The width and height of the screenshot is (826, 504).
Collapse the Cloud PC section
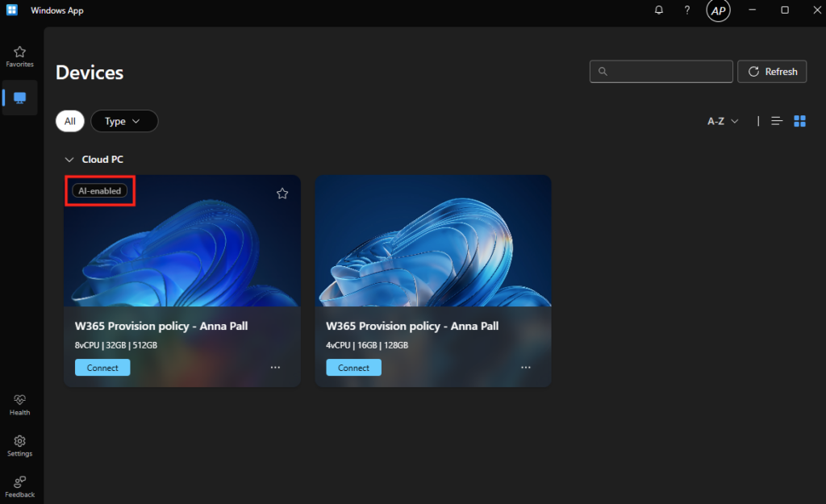69,160
